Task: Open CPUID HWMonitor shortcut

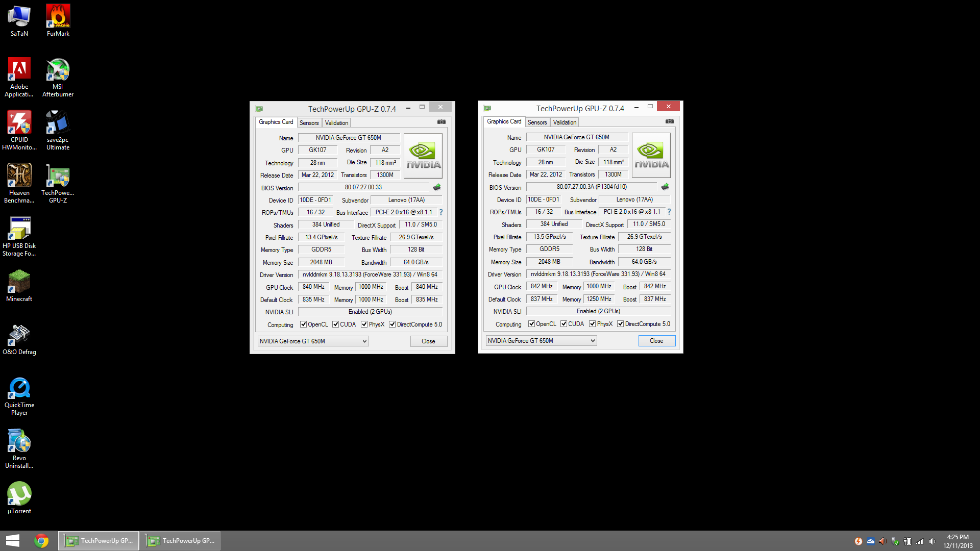Action: [19, 131]
